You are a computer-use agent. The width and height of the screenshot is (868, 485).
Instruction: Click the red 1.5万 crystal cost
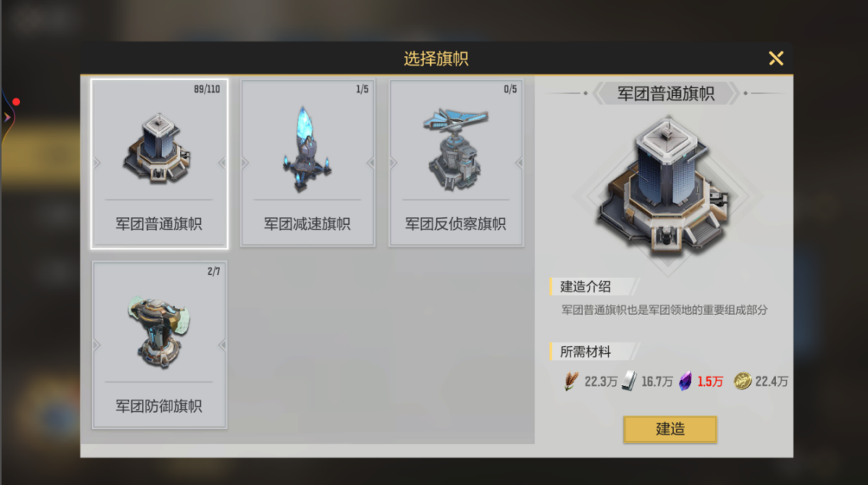[x=710, y=381]
